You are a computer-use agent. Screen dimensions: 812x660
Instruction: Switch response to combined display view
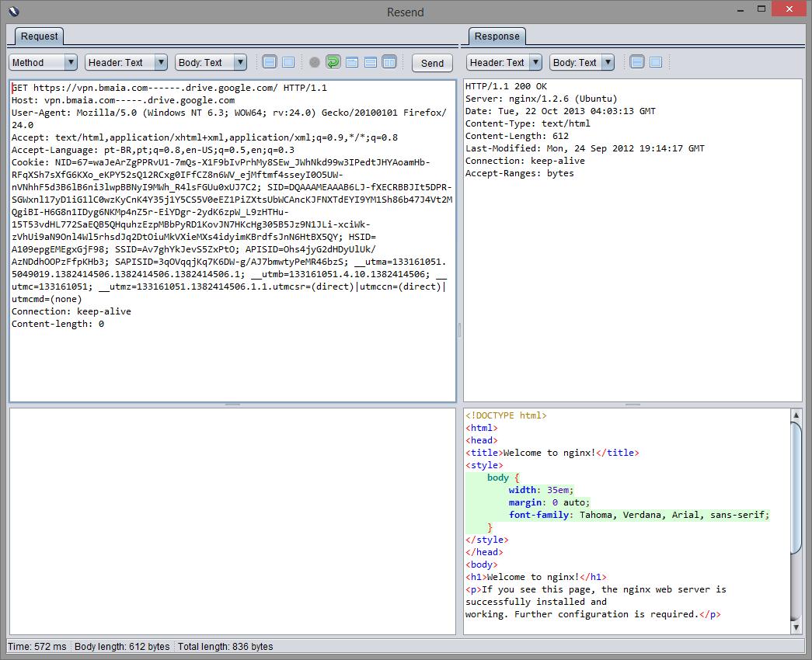click(x=656, y=62)
